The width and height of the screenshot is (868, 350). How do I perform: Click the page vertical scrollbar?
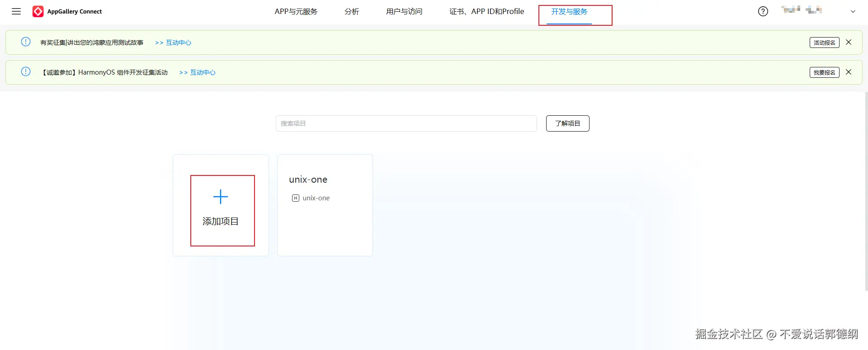[x=866, y=191]
